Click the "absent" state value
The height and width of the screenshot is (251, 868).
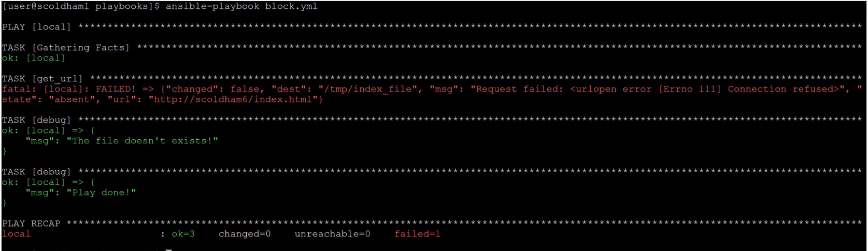(x=73, y=99)
